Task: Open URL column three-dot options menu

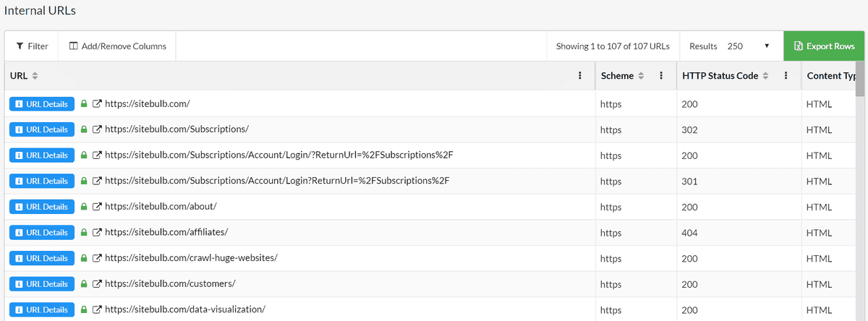Action: click(x=580, y=75)
